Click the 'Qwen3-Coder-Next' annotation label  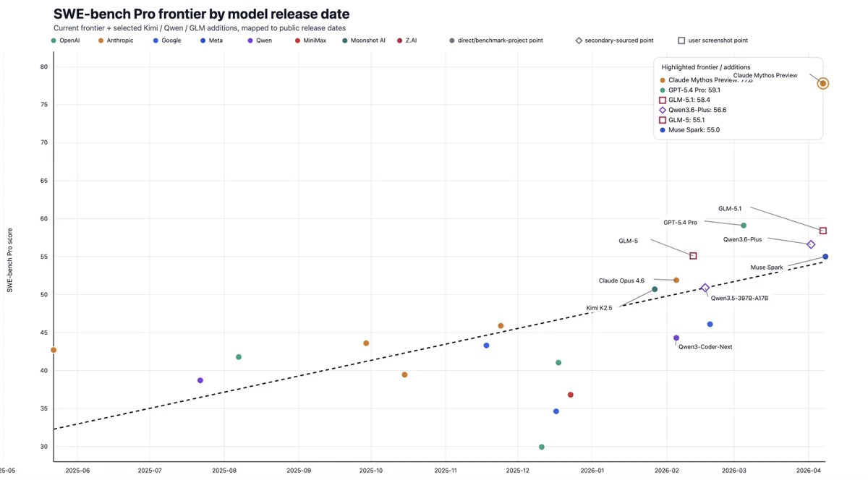click(705, 347)
